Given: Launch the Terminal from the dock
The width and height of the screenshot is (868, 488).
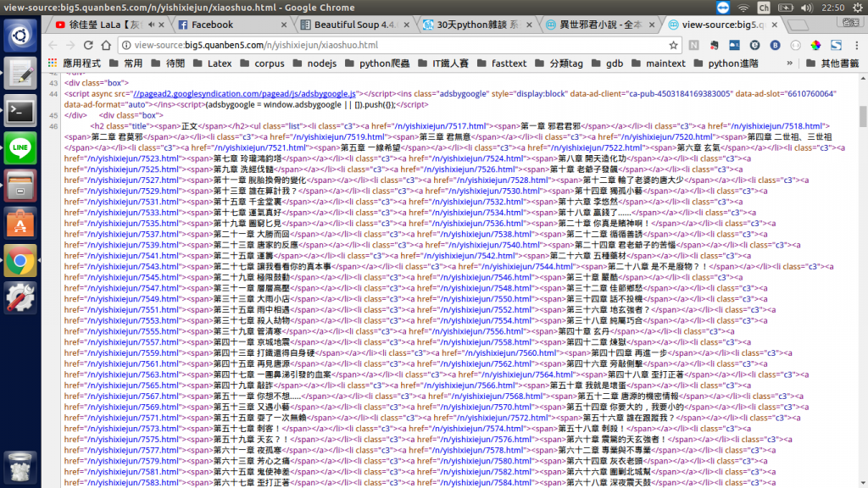Looking at the screenshot, I should tap(20, 111).
